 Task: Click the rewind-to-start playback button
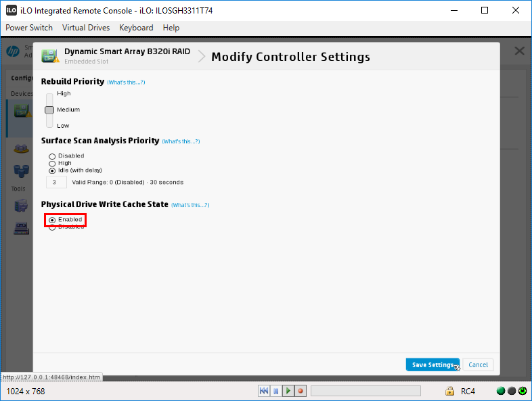(x=264, y=391)
